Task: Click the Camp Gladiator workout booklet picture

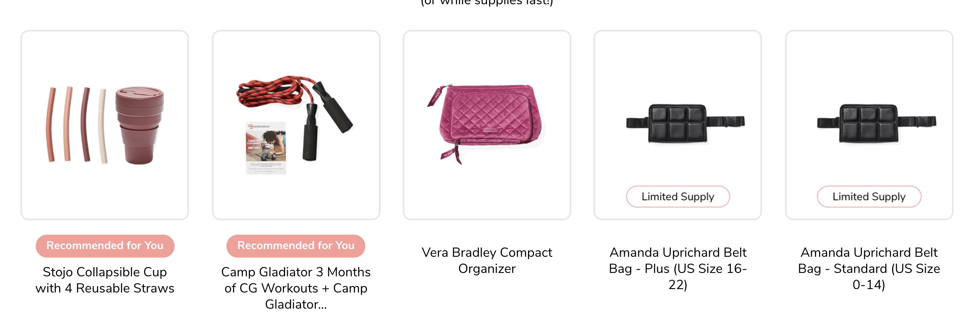Action: (266, 148)
